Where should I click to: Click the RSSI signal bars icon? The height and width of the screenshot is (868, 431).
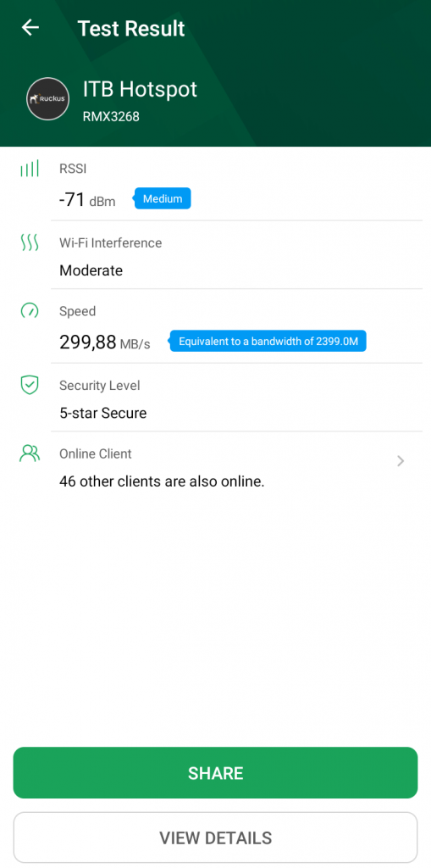tap(30, 169)
